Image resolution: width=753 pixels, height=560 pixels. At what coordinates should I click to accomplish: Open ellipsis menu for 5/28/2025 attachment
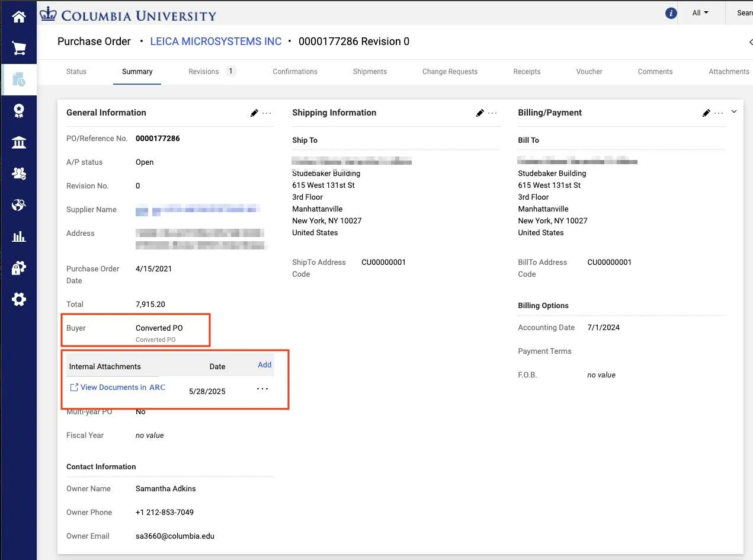click(262, 389)
